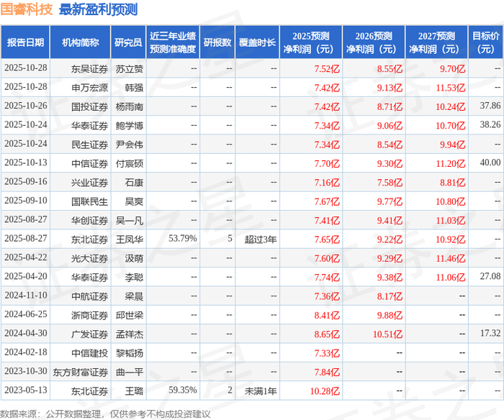Click researcher name 石康
504x420 pixels.
coord(134,183)
